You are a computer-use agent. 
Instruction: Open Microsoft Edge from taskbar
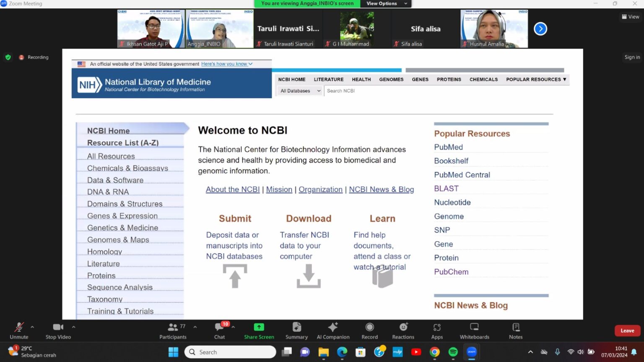tap(342, 352)
